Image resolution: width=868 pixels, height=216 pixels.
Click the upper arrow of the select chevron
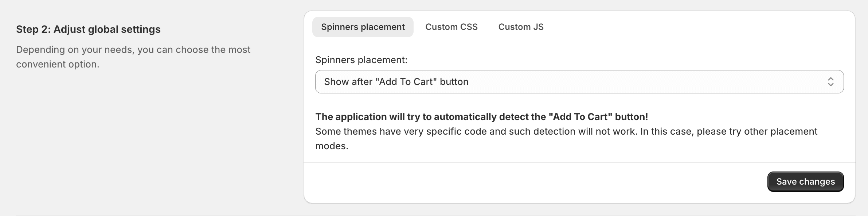point(830,78)
